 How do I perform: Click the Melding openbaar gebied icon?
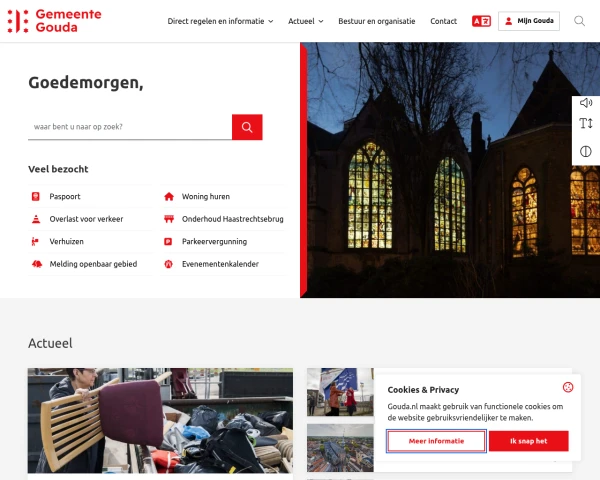click(x=37, y=264)
